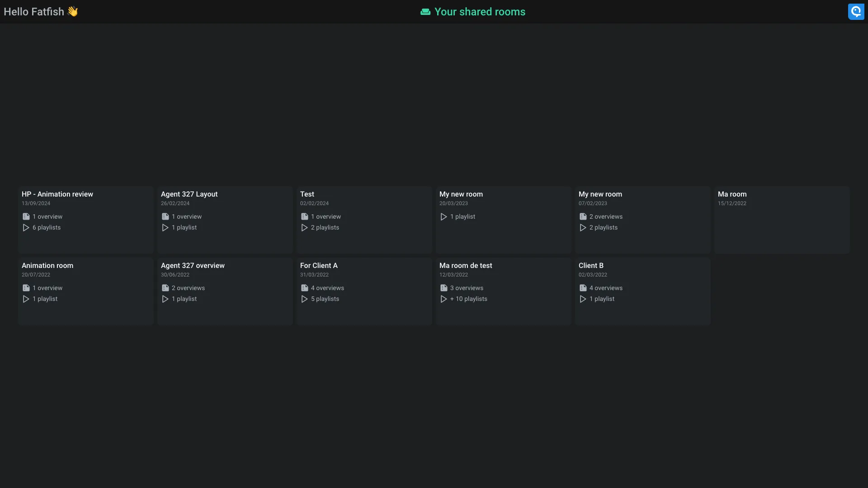The height and width of the screenshot is (488, 868).
Task: Click the sofa icon beside Your shared rooms
Action: pyautogui.click(x=425, y=12)
